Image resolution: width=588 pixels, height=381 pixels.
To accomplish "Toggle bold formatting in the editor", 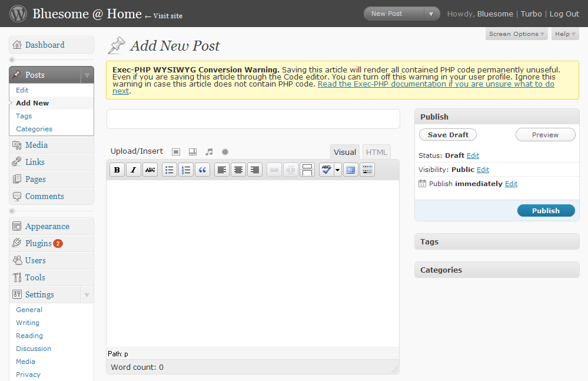I will coord(117,170).
